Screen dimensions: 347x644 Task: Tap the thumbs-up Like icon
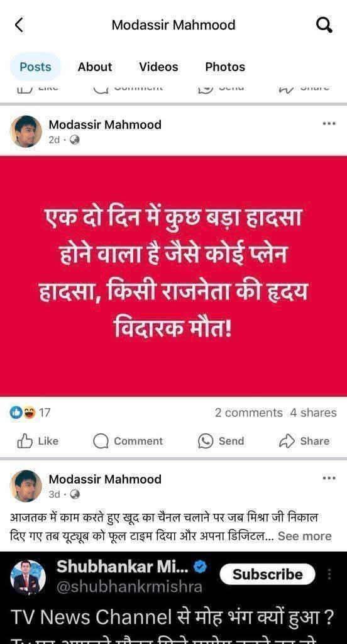click(x=25, y=441)
